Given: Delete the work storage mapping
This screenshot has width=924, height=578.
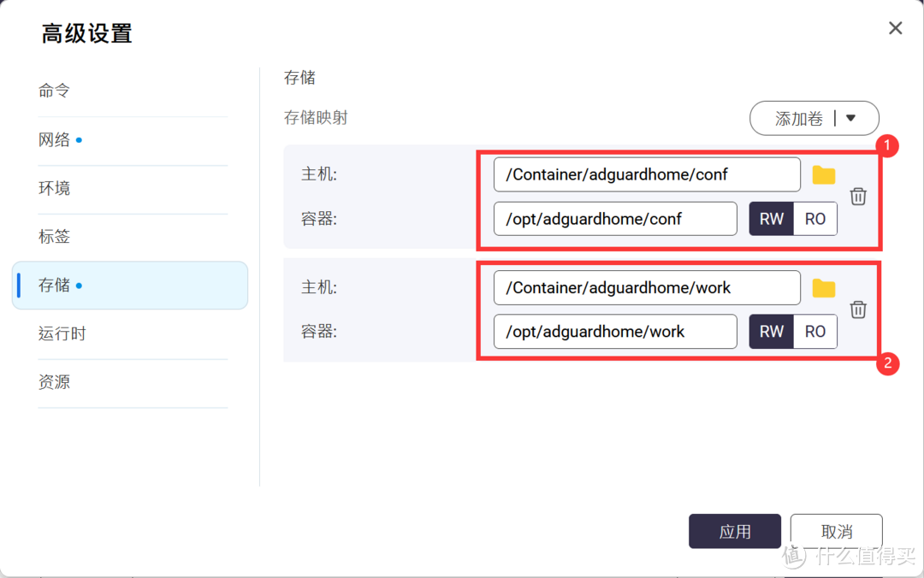Looking at the screenshot, I should pyautogui.click(x=858, y=310).
